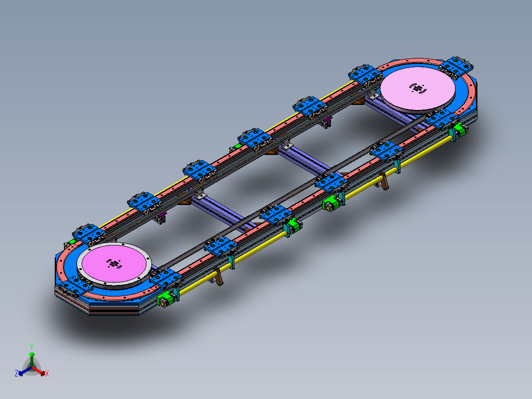Click the green Y axis of the orientation triad
This screenshot has height=399, width=532.
tap(31, 359)
